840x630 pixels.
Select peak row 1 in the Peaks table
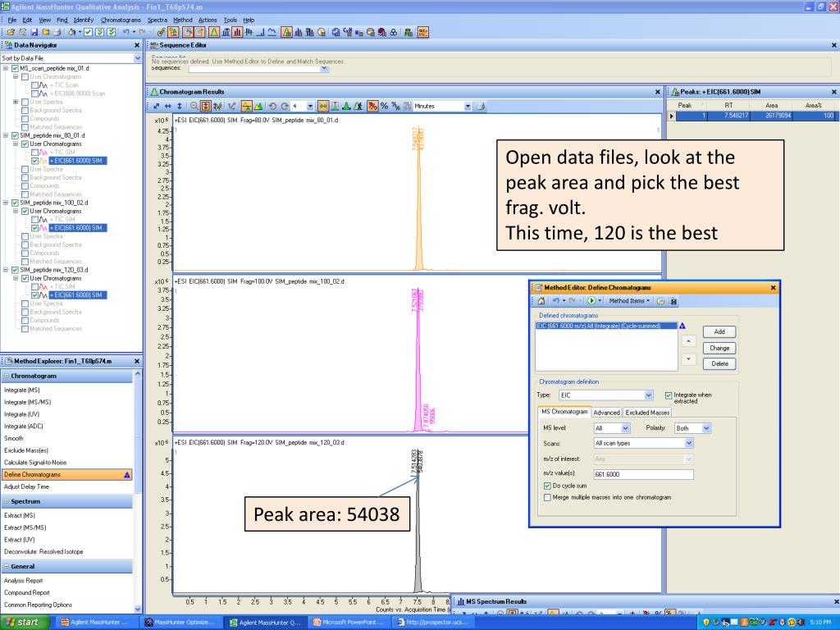(x=755, y=116)
